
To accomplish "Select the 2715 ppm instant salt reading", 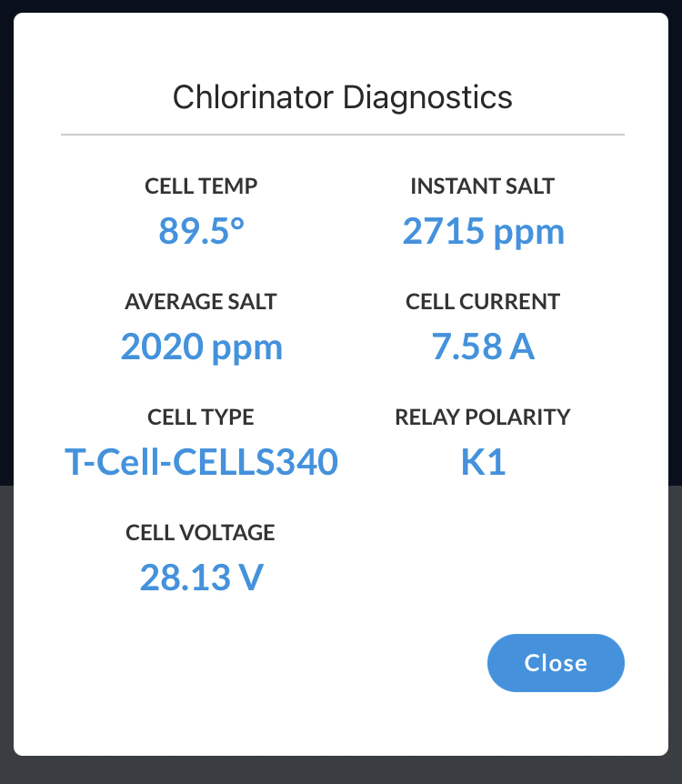I will click(483, 232).
